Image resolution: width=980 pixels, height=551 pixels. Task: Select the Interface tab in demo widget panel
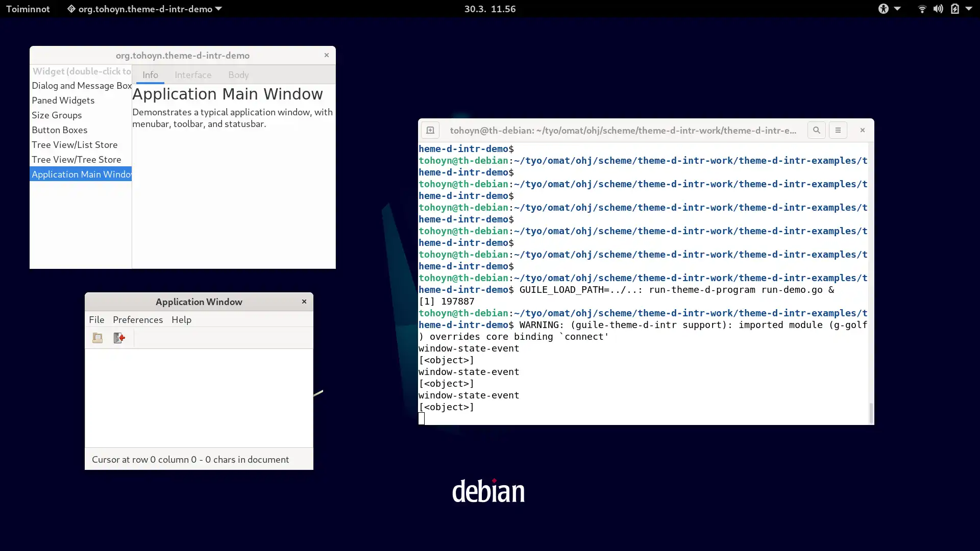pos(193,74)
